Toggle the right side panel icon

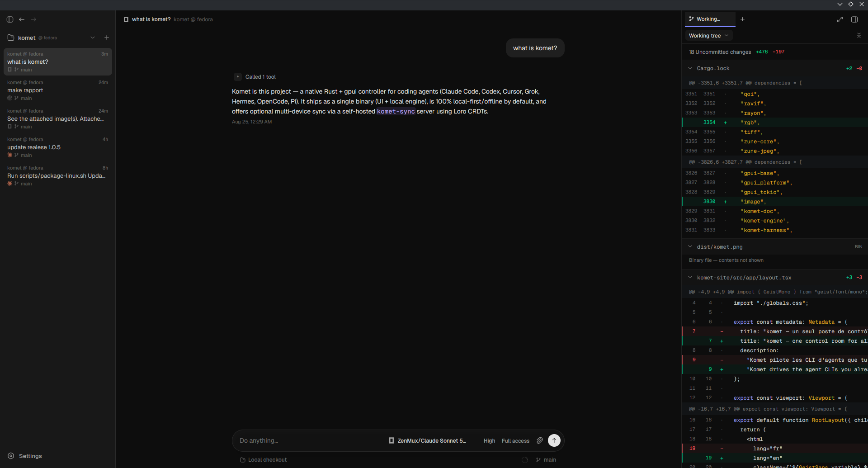(x=854, y=19)
